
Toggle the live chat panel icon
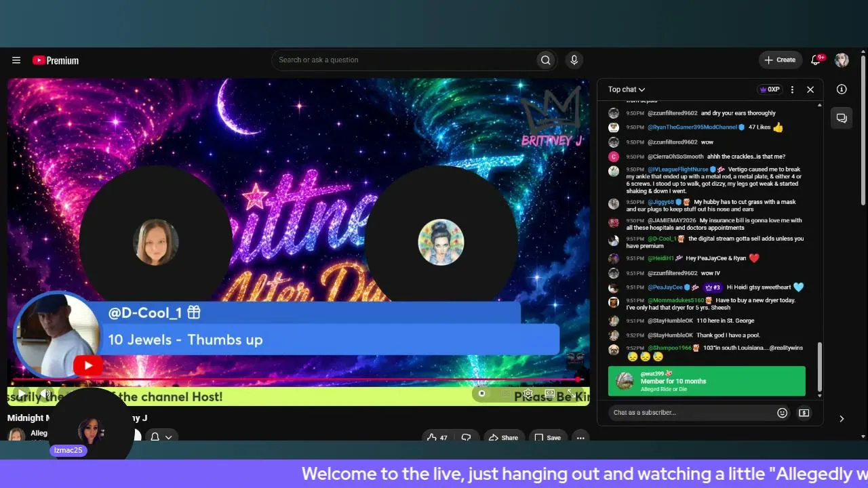[842, 118]
